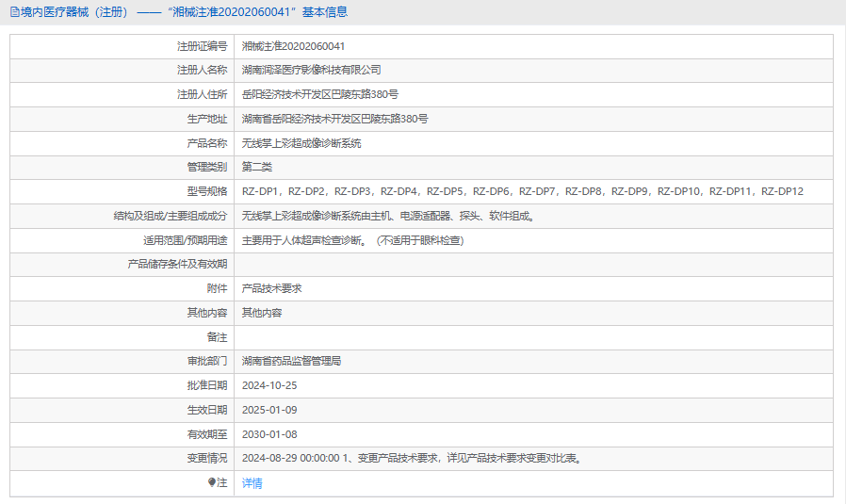Click the 注册人名称 label
This screenshot has width=846, height=504.
[203, 70]
